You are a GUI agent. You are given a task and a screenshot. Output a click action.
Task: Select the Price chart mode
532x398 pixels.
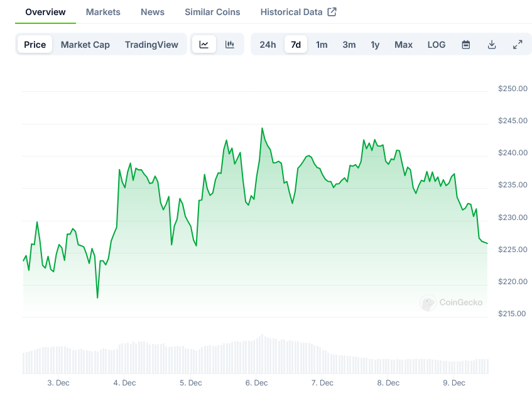click(x=35, y=45)
